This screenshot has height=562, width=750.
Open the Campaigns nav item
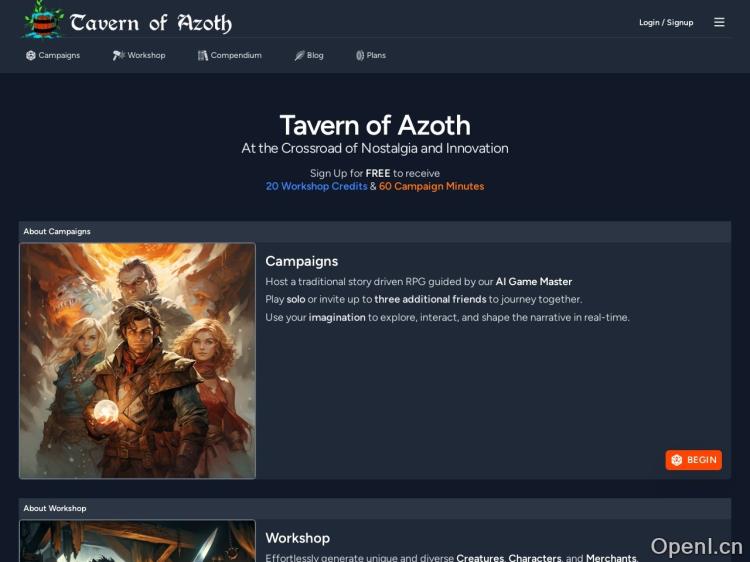[53, 55]
